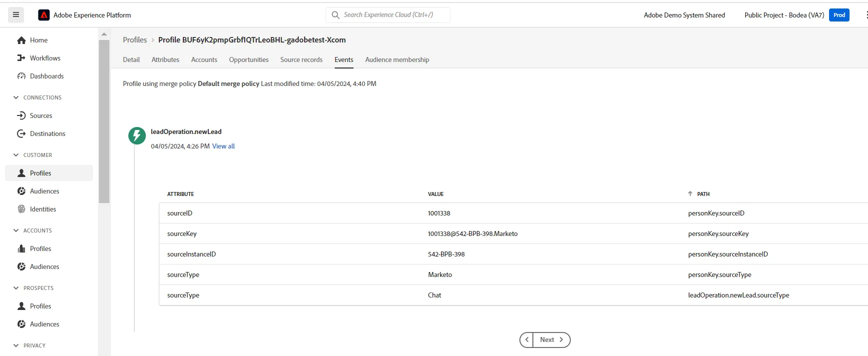Click the Accounts Profiles building icon
Screen dimensions: 868x356
click(21, 248)
